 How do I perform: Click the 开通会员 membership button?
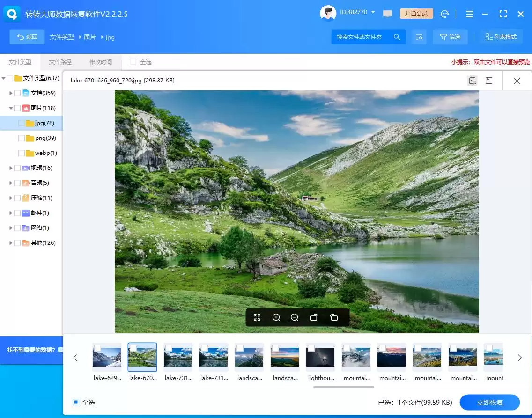(x=416, y=14)
